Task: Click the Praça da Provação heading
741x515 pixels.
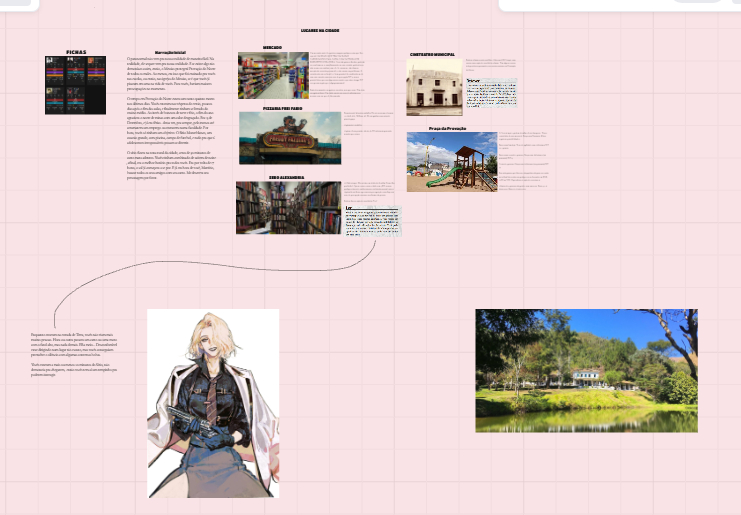Action: (448, 129)
